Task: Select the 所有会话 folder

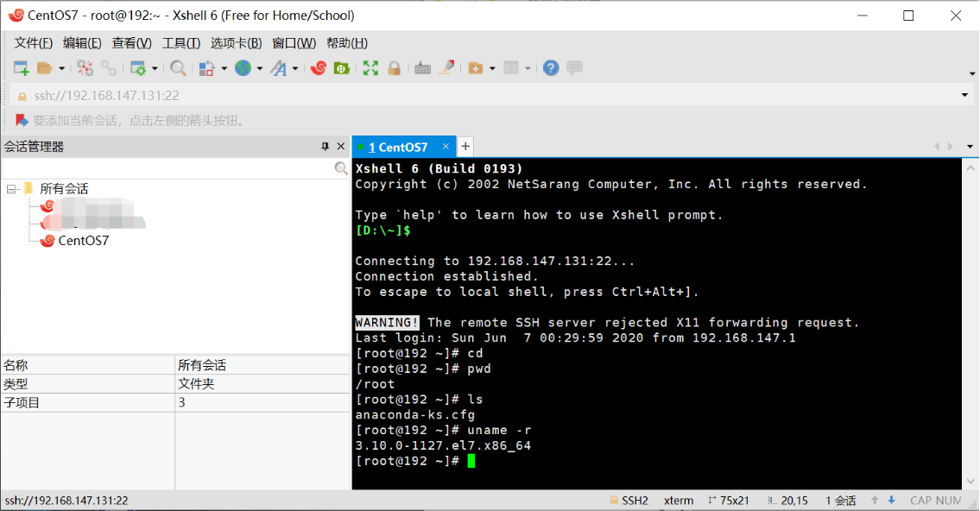Action: click(x=64, y=189)
